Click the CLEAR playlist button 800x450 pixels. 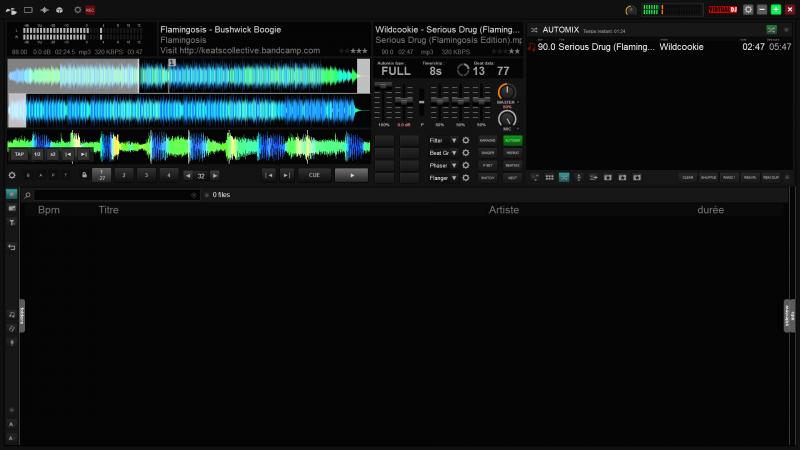coord(687,178)
